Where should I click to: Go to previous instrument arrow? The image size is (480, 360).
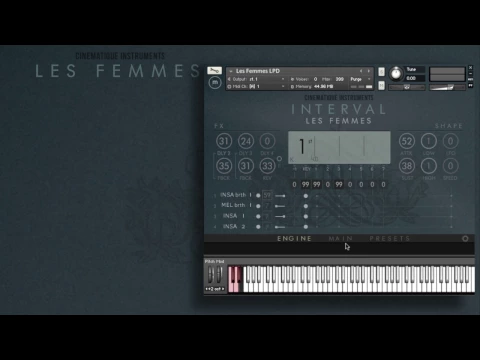coord(361,71)
